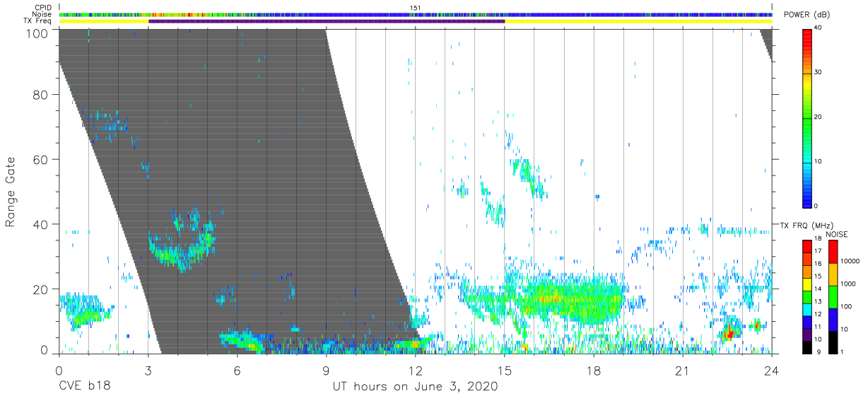Click Range Gate axis tick 60
Image resolution: width=868 pixels, height=401 pixels.
42,159
